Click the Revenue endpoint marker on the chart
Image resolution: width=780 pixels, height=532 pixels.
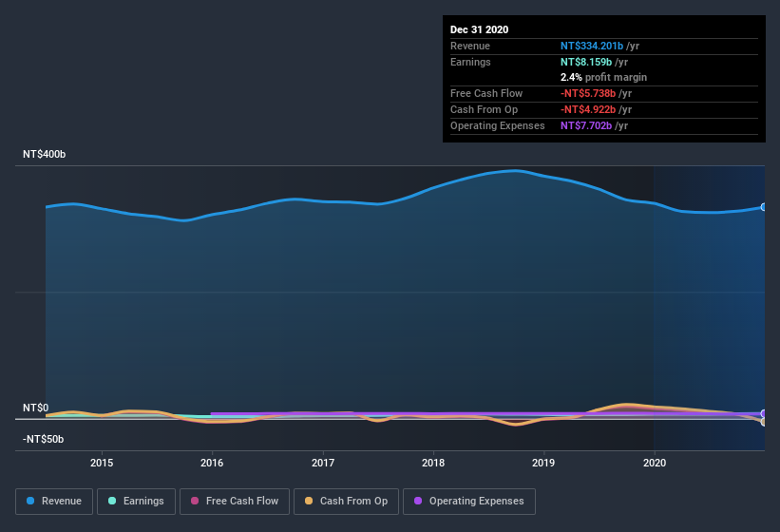(764, 207)
